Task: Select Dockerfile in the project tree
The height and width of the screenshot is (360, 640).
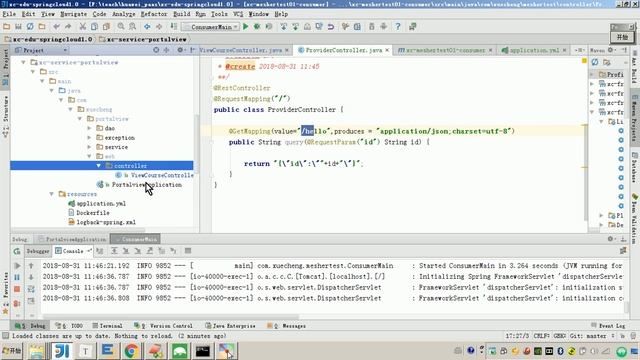Action: 93,213
